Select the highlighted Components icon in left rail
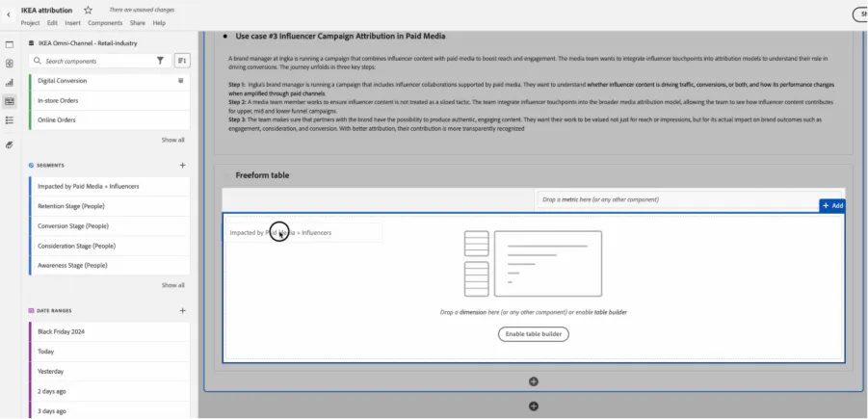868x419 pixels. pyautogui.click(x=10, y=101)
